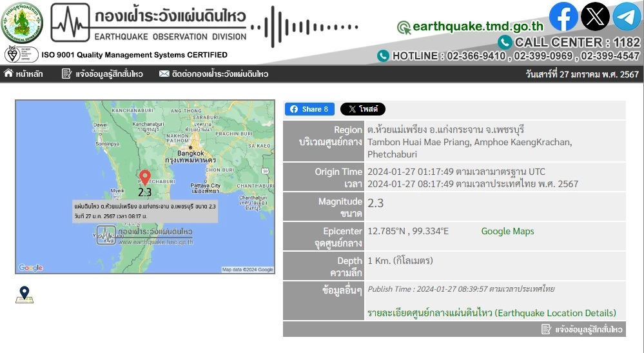
Task: Click the CALL CENTER : 1182 text
Action: pyautogui.click(x=577, y=43)
